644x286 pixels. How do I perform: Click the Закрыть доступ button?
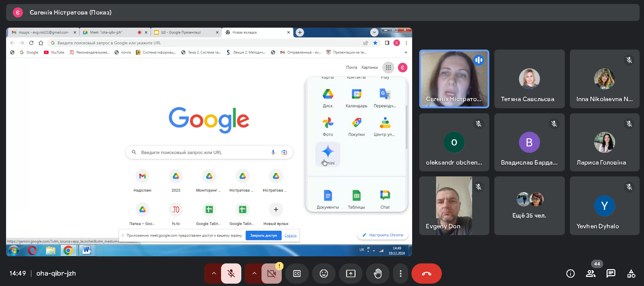[x=264, y=235]
